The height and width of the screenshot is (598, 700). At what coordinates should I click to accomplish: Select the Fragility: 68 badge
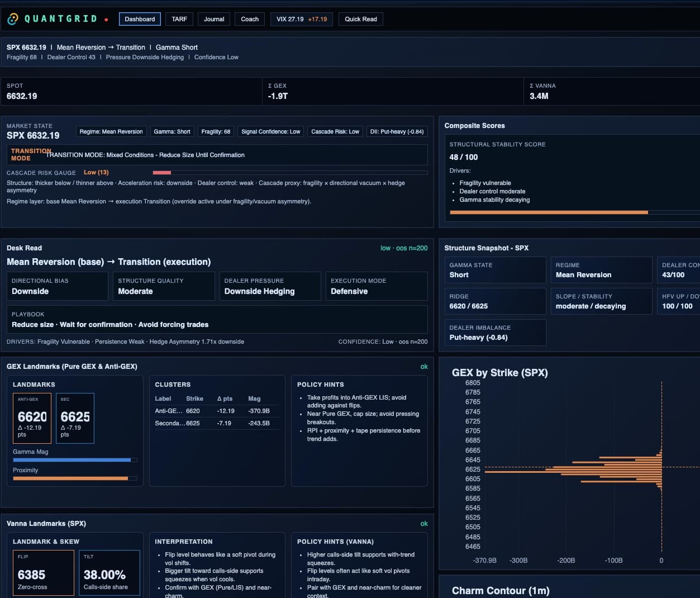[216, 131]
